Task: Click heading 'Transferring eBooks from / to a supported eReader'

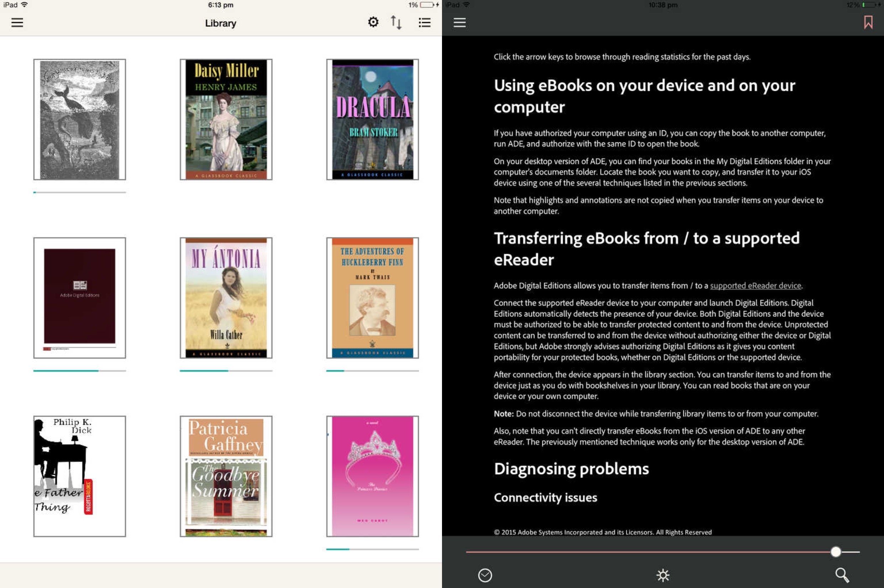Action: [647, 249]
